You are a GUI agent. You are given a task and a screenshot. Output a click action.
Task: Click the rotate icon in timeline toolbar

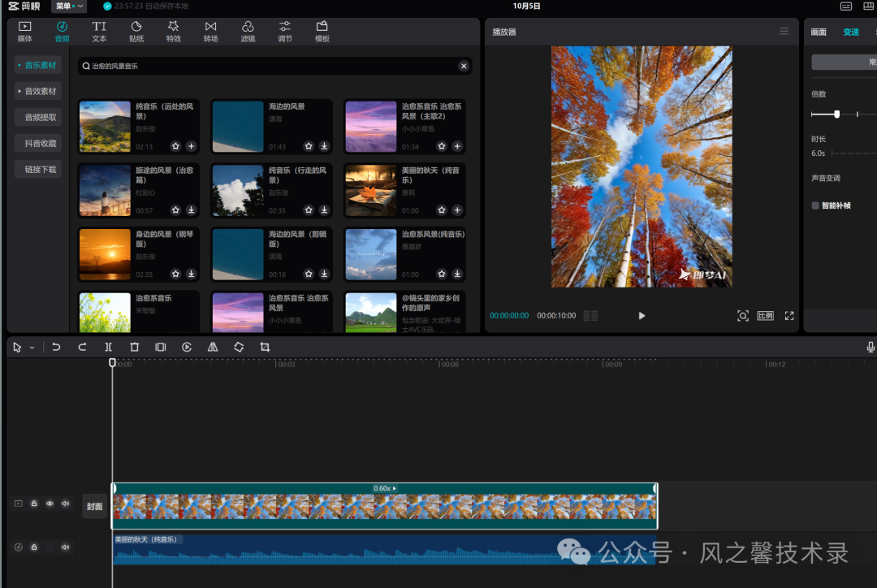point(239,347)
